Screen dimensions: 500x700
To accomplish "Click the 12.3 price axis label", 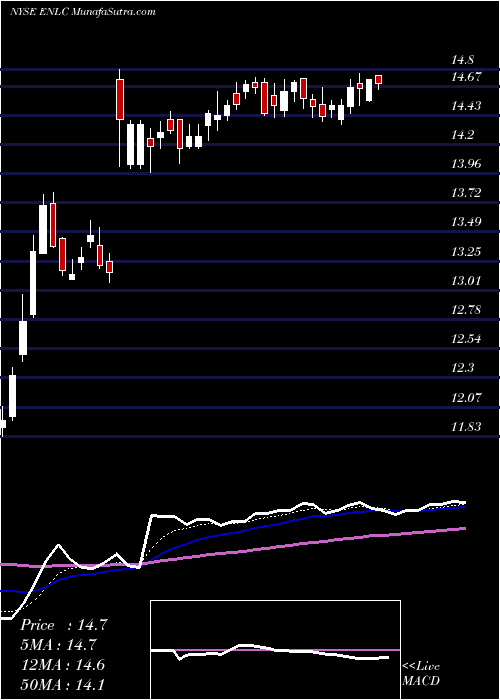I will tap(463, 368).
